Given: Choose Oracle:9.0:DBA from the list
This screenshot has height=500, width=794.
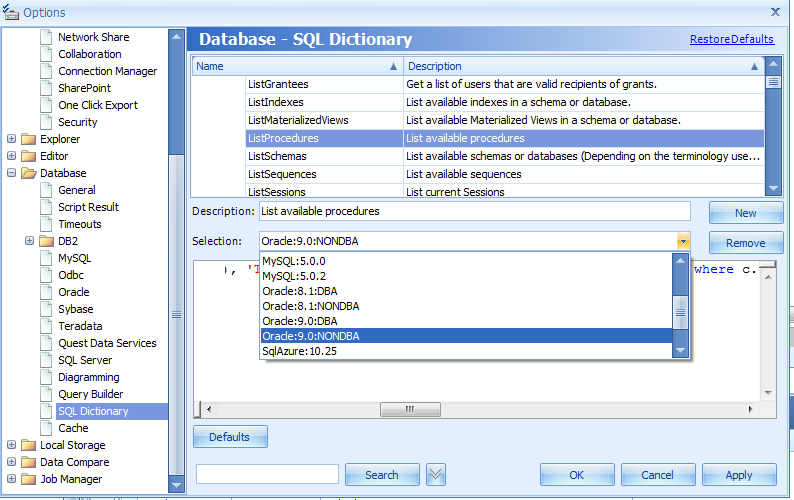Looking at the screenshot, I should [x=466, y=321].
